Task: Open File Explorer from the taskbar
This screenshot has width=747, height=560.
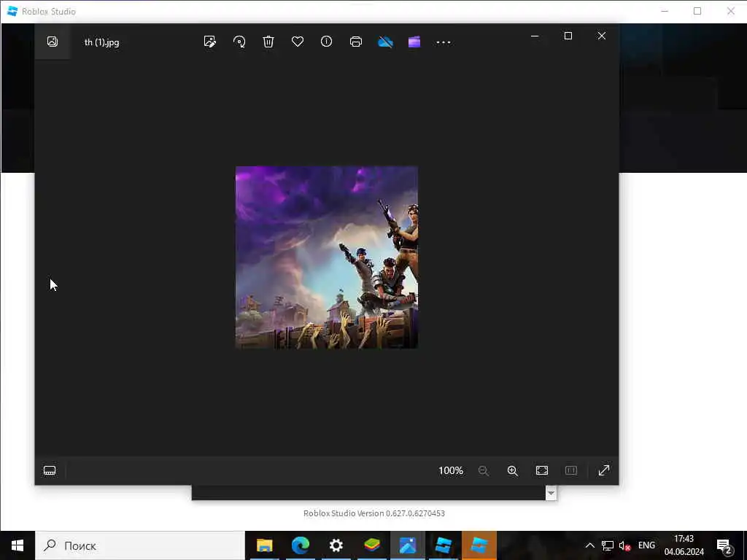Action: [264, 545]
